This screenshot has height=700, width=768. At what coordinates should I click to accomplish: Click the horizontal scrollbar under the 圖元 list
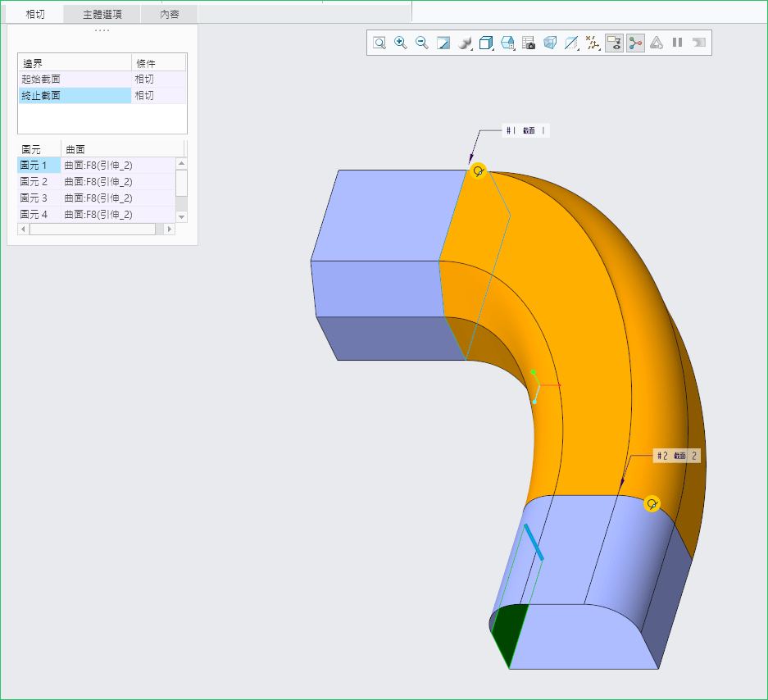tap(92, 230)
